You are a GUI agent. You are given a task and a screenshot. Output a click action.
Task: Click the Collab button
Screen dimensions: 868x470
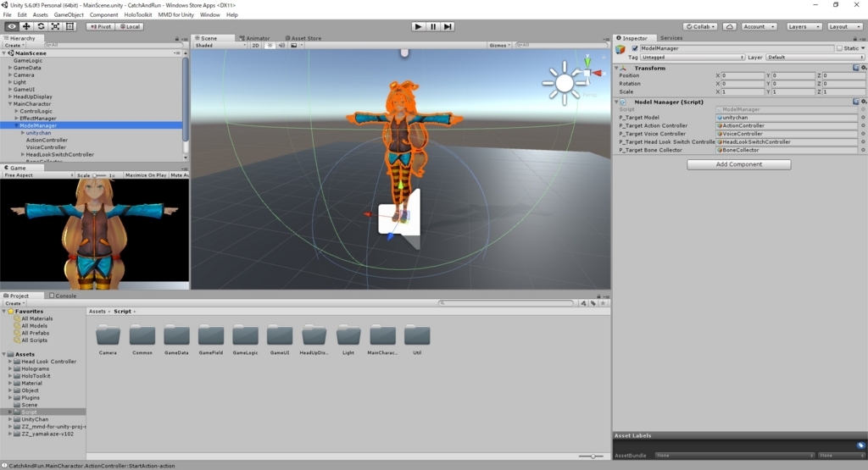tap(700, 26)
